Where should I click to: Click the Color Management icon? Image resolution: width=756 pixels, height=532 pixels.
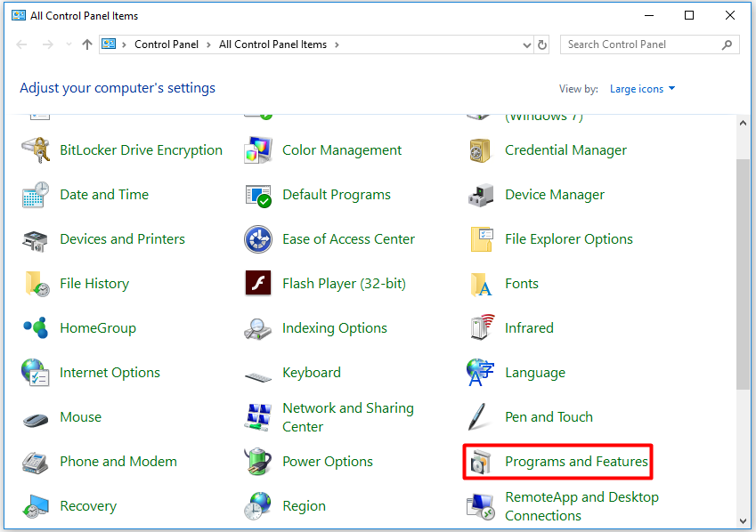258,149
